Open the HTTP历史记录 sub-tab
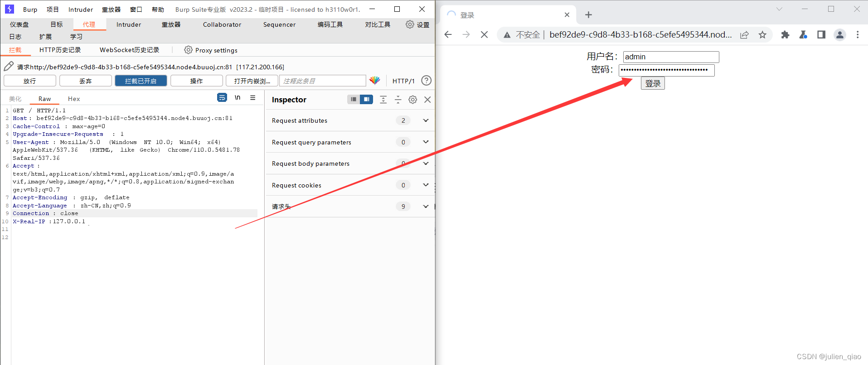The width and height of the screenshot is (868, 365). [x=60, y=50]
